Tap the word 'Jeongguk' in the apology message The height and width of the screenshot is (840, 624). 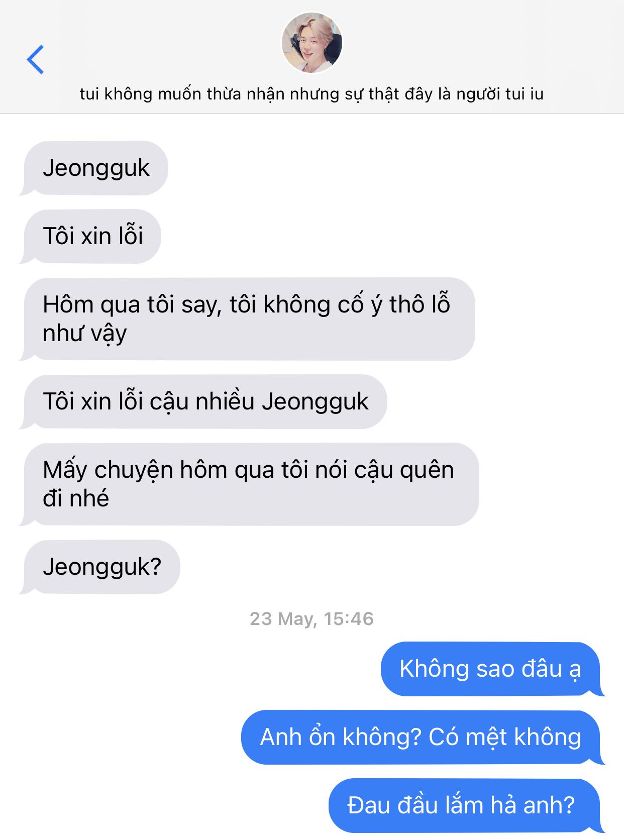coord(316,402)
